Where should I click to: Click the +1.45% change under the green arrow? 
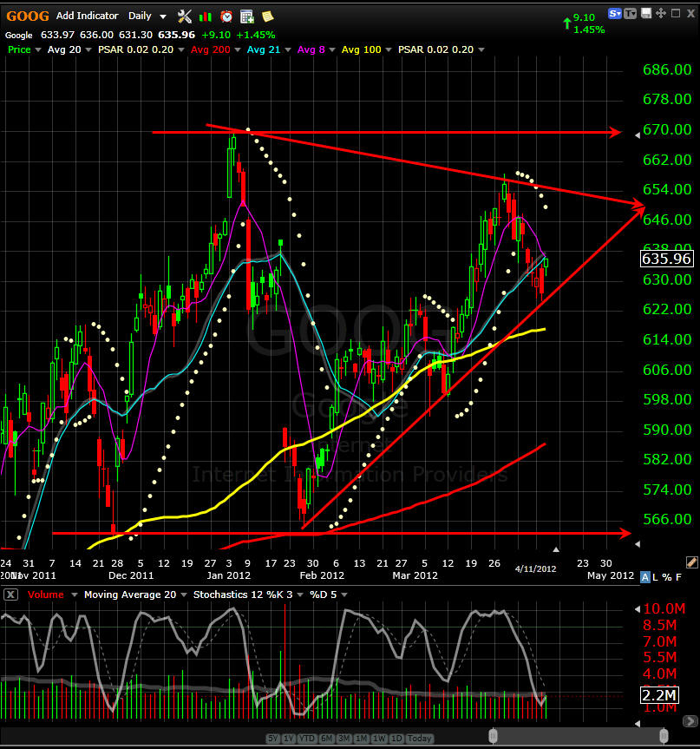(589, 30)
